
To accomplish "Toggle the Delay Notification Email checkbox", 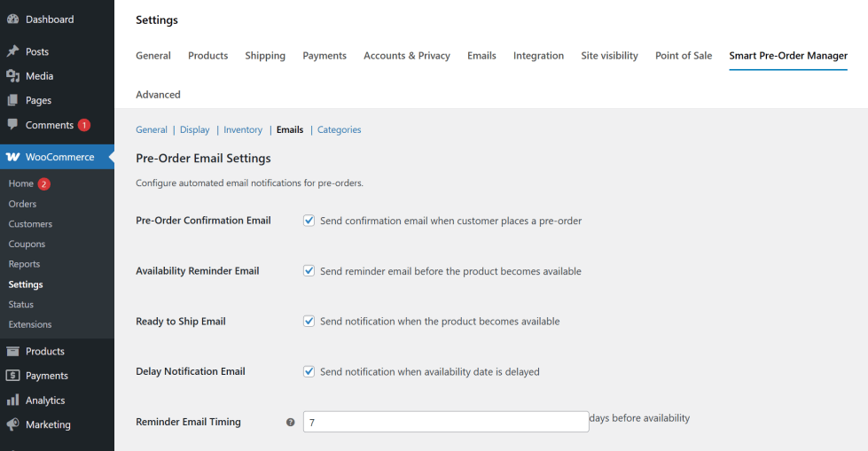I will (309, 372).
